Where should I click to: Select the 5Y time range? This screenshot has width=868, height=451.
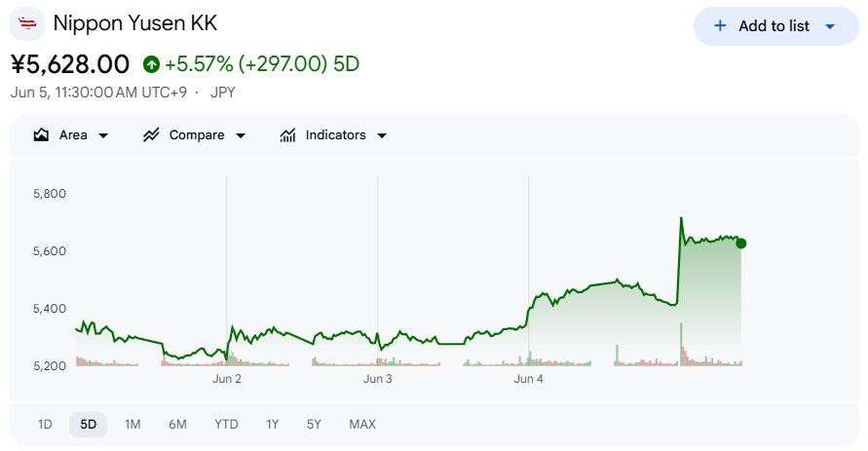point(314,425)
